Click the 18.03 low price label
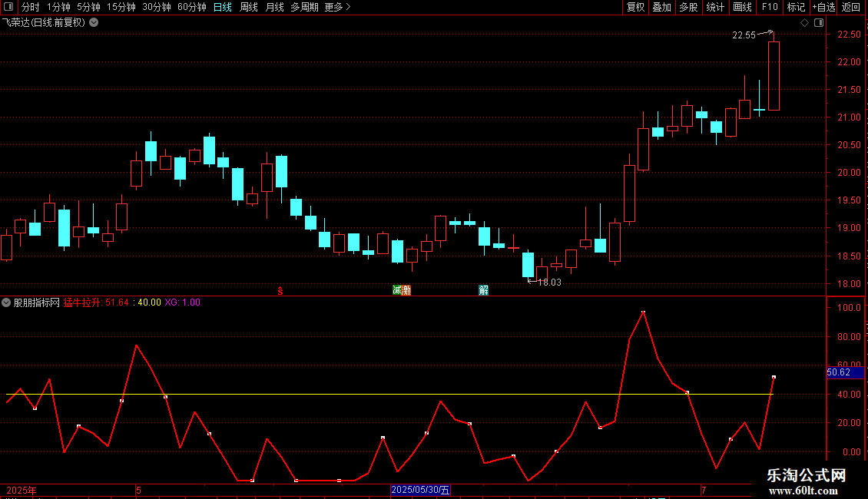The height and width of the screenshot is (499, 868). tap(549, 283)
